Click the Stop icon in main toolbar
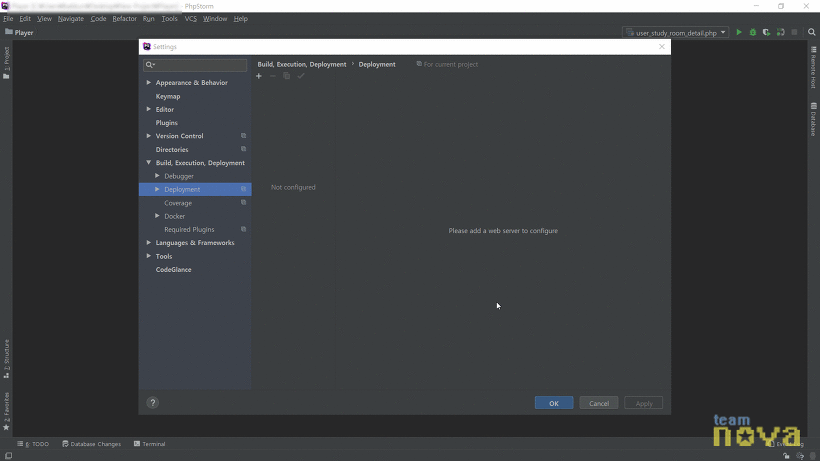Image resolution: width=820 pixels, height=461 pixels. (794, 32)
